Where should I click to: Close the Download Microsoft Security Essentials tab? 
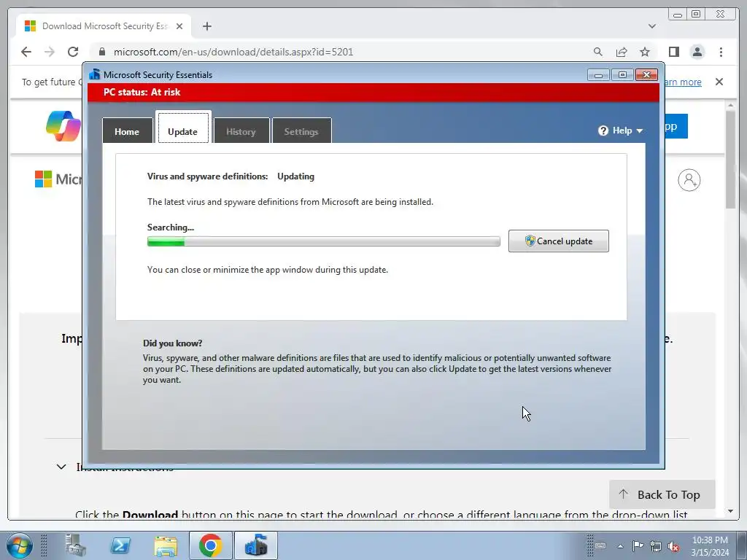(x=179, y=26)
